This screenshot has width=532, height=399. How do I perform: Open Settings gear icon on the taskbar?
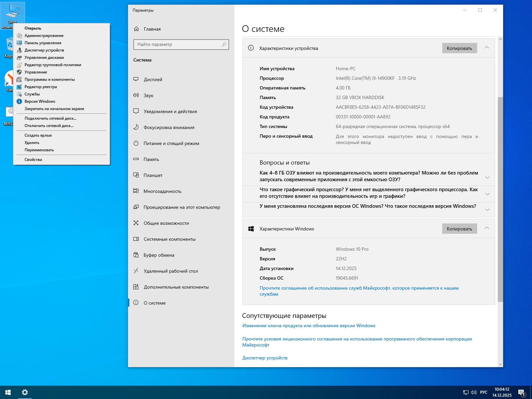[x=25, y=392]
